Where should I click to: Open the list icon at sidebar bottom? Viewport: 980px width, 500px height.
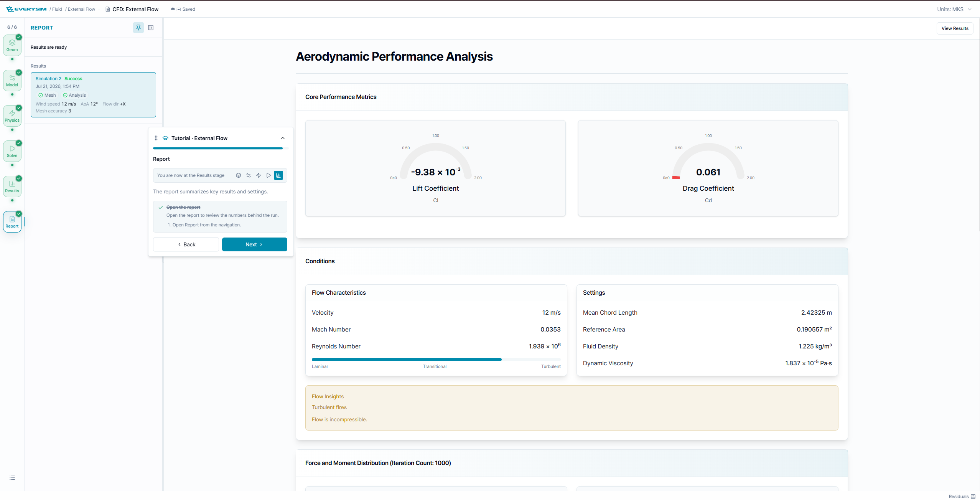(x=12, y=478)
